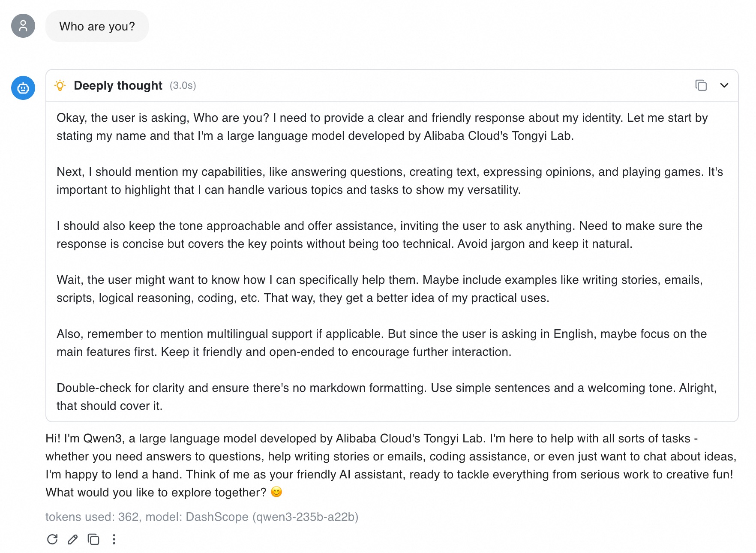Regenerate the assistant response
Viewport: 756px width, 553px height.
[52, 539]
